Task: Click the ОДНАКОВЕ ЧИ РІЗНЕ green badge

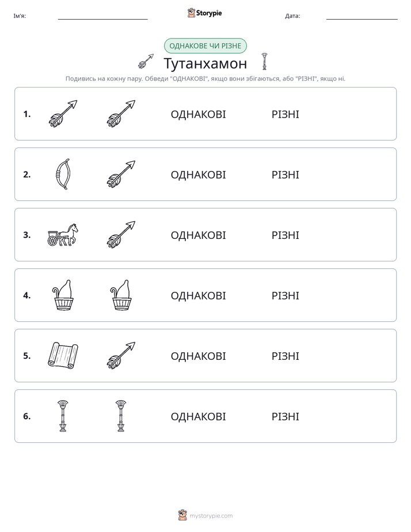Action: [205, 46]
